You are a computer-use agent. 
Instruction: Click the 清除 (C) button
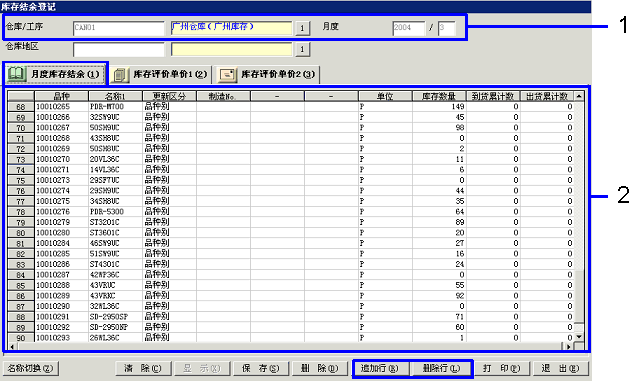(x=143, y=368)
